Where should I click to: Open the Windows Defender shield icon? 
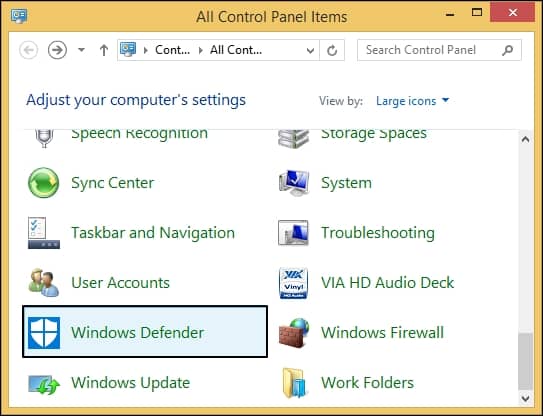click(44, 333)
